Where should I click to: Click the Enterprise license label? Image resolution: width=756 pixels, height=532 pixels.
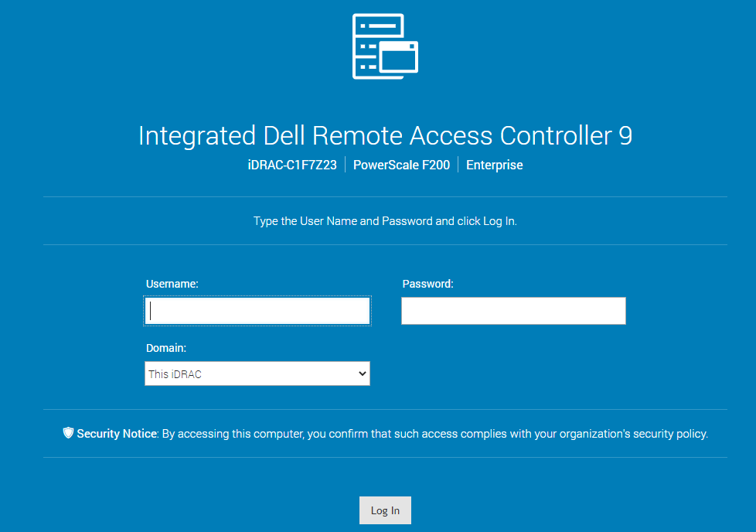[494, 165]
